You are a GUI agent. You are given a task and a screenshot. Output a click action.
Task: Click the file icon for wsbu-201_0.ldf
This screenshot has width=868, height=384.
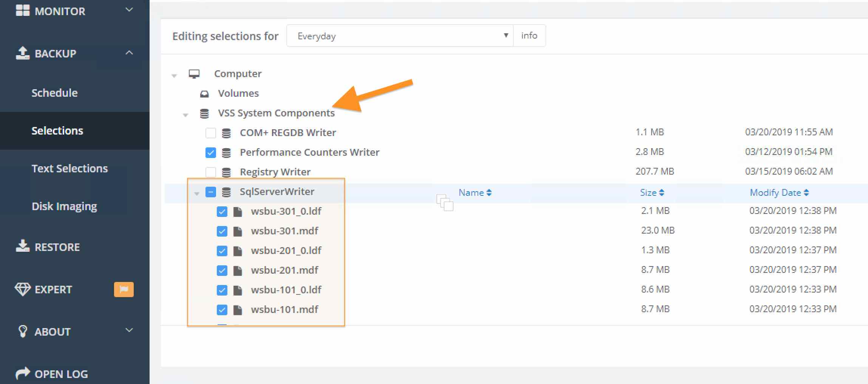[x=238, y=251]
